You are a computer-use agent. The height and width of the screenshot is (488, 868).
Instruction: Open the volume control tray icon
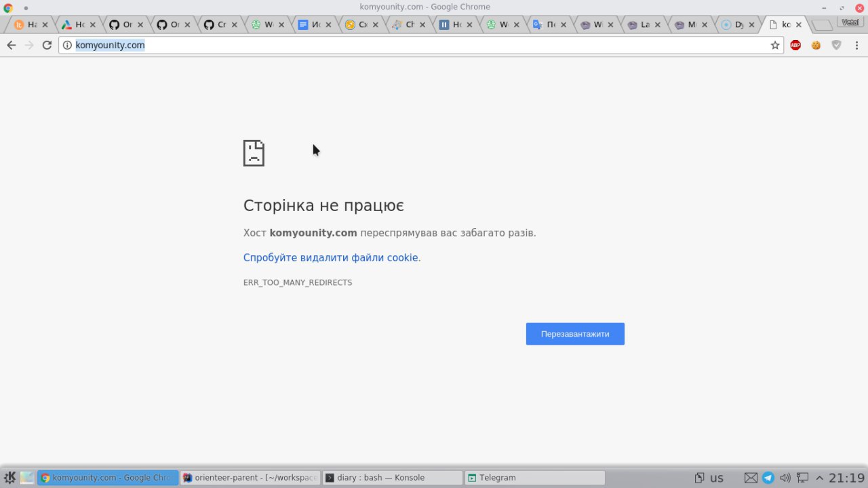(785, 478)
